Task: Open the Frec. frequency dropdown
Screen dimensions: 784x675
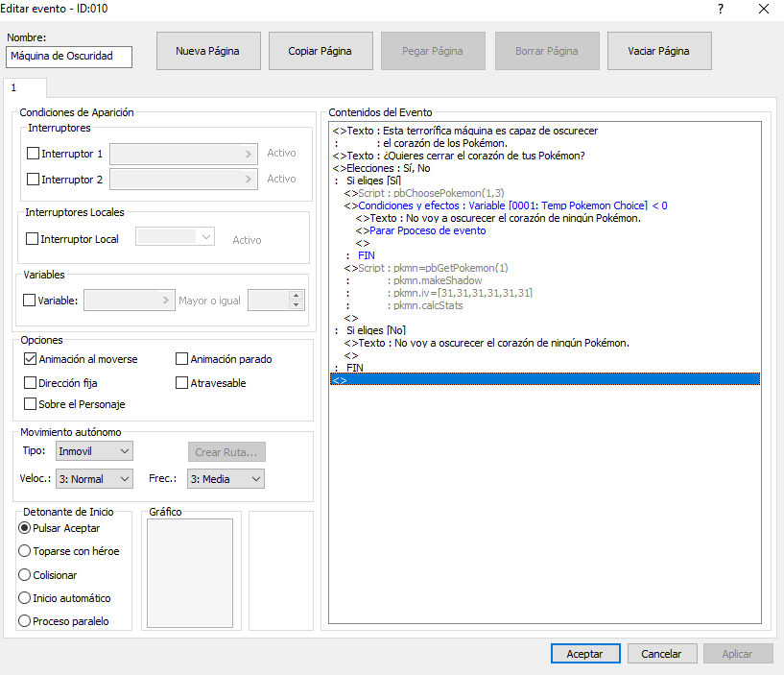Action: [x=226, y=479]
